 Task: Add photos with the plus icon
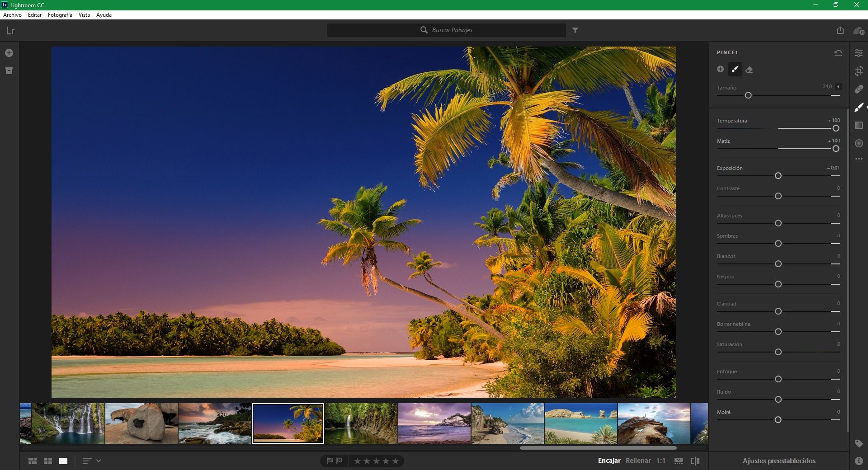9,53
